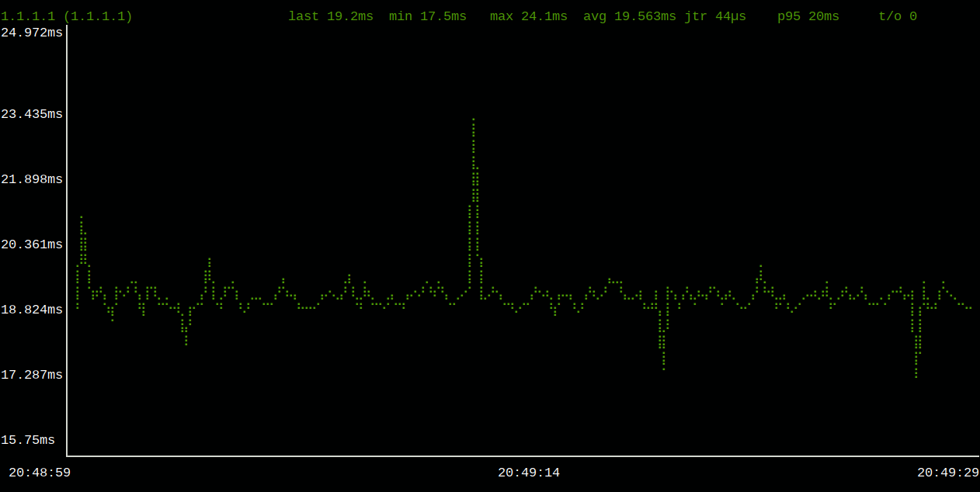Click the jtr 44µs jitter value
This screenshot has width=980, height=492.
coord(715,16)
